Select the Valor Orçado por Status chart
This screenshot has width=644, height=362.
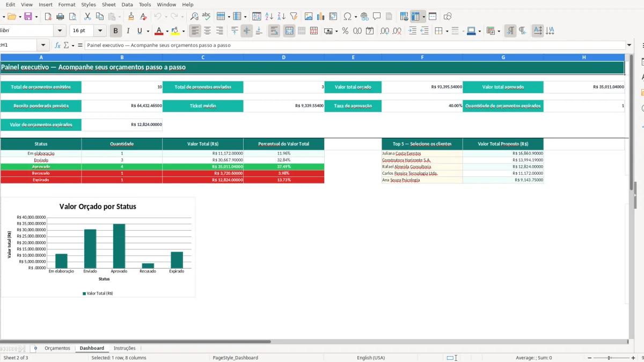98,247
